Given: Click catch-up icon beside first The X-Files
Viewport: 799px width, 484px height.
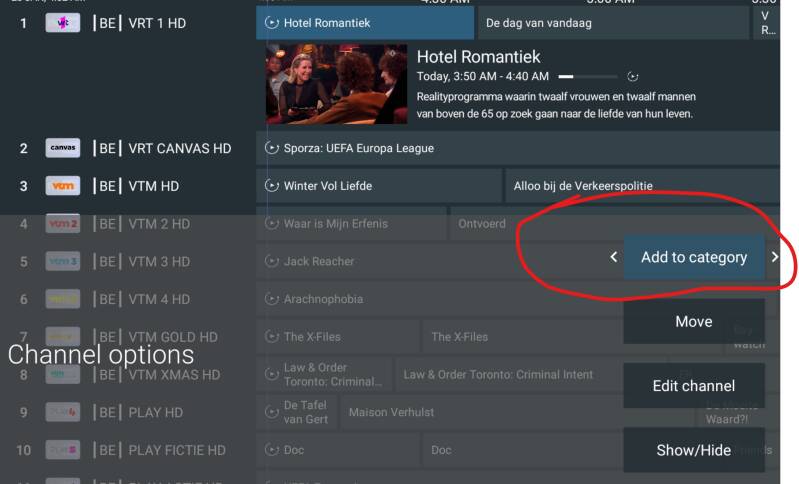Looking at the screenshot, I should pyautogui.click(x=272, y=337).
